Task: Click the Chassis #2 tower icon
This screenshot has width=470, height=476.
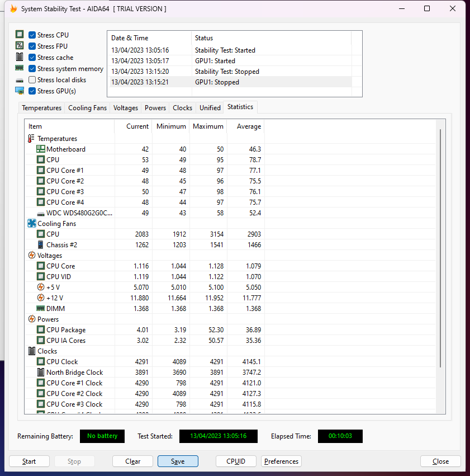Action: pos(41,244)
